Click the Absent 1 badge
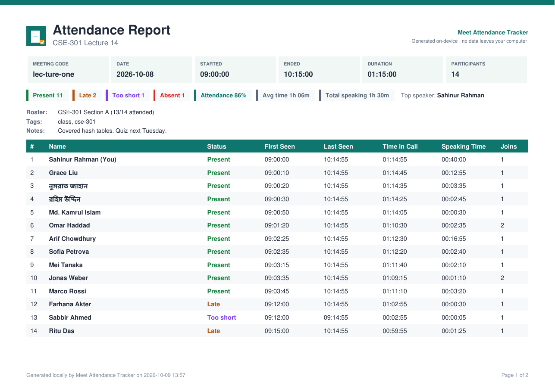The height and width of the screenshot is (392, 555). (x=172, y=95)
